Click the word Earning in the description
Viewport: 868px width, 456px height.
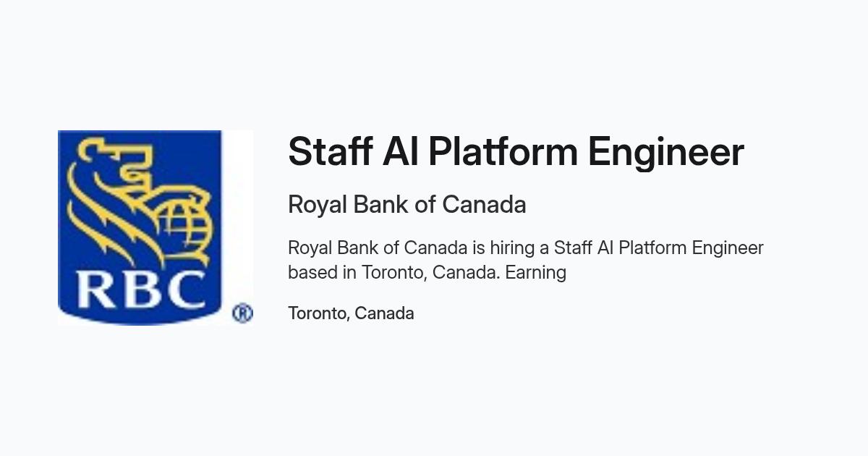click(x=536, y=273)
